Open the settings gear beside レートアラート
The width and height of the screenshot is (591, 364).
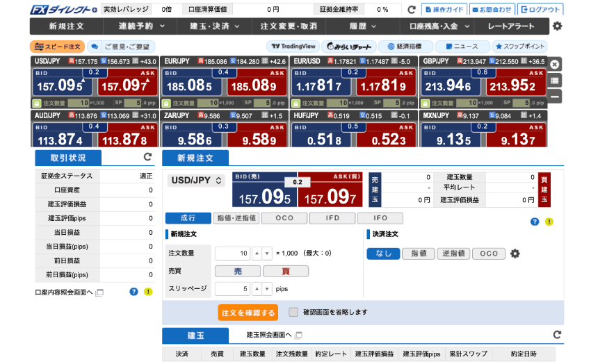pos(557,26)
